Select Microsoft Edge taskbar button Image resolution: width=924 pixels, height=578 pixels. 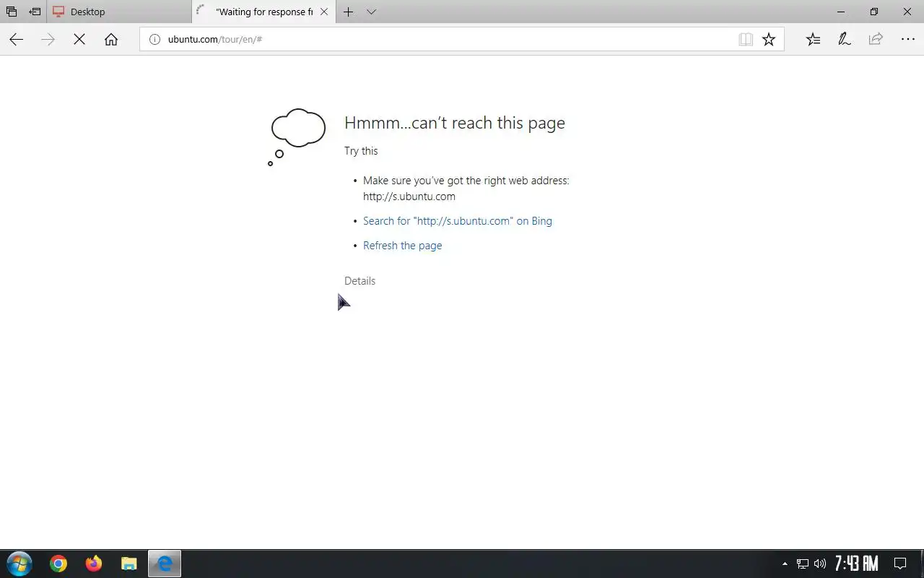[x=165, y=564]
